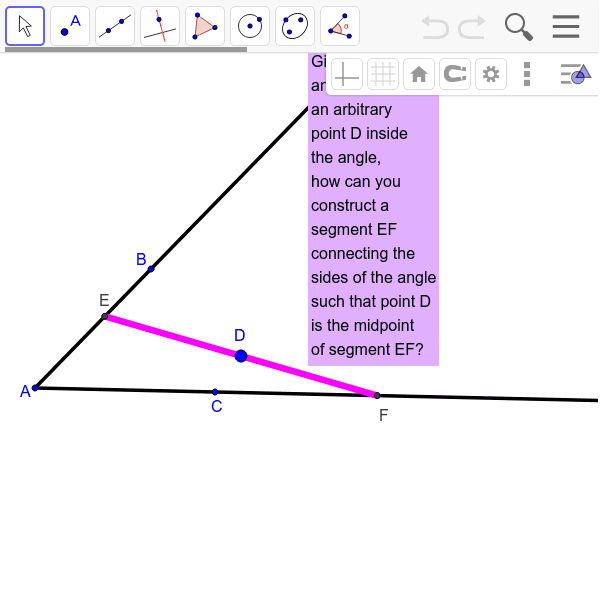Viewport: 600px width, 600px height.
Task: Select the Line through two points tool
Action: [x=115, y=26]
